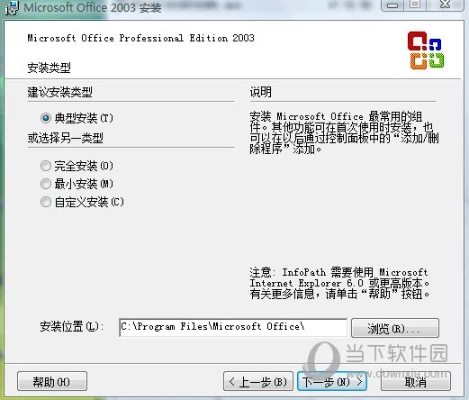Go back with 上一步 (B) button
Screen dimensions: 469x400
coord(258,381)
